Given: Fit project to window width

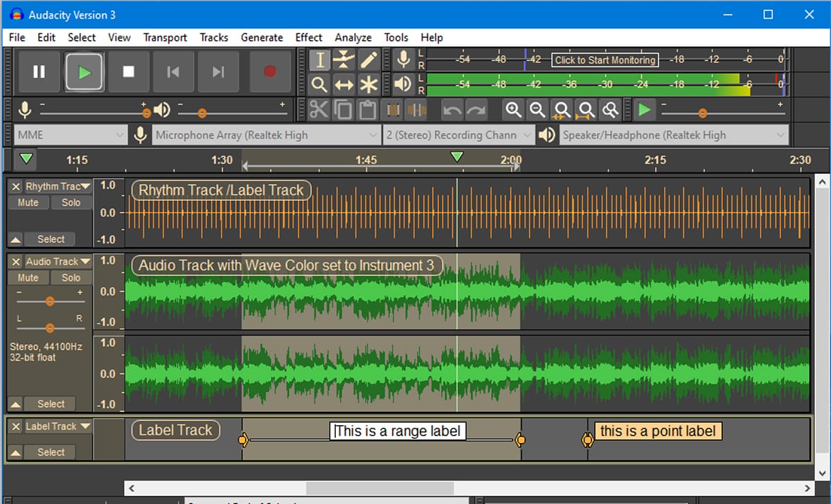Looking at the screenshot, I should (x=587, y=109).
